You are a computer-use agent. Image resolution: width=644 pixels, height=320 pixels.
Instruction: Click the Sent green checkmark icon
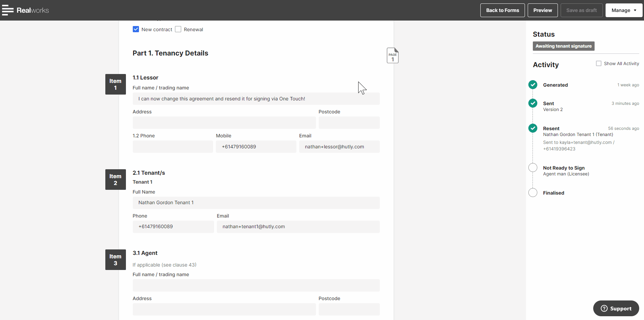tap(533, 103)
